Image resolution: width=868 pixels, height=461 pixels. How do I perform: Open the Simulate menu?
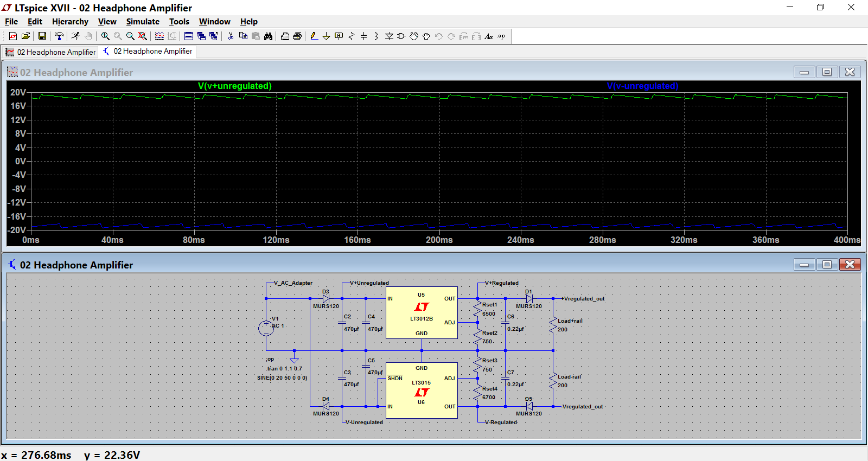coord(143,22)
